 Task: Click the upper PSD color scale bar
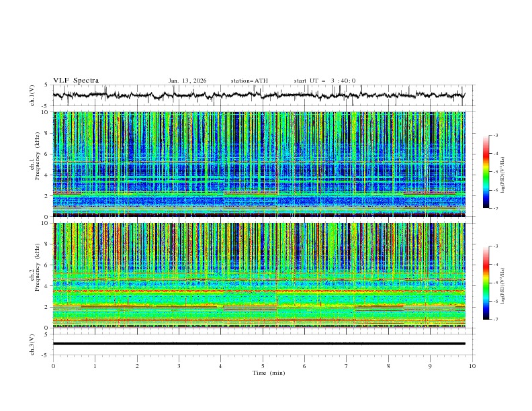[486, 172]
